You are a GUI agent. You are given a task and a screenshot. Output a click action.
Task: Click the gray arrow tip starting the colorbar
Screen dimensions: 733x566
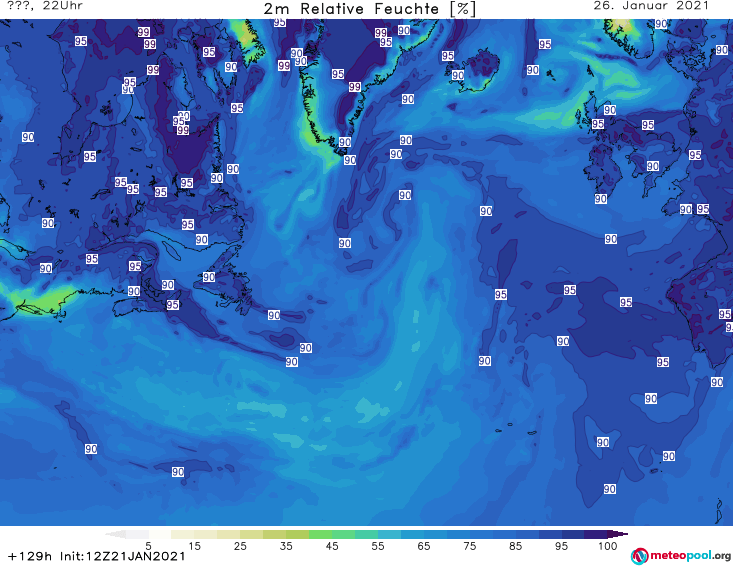(116, 534)
